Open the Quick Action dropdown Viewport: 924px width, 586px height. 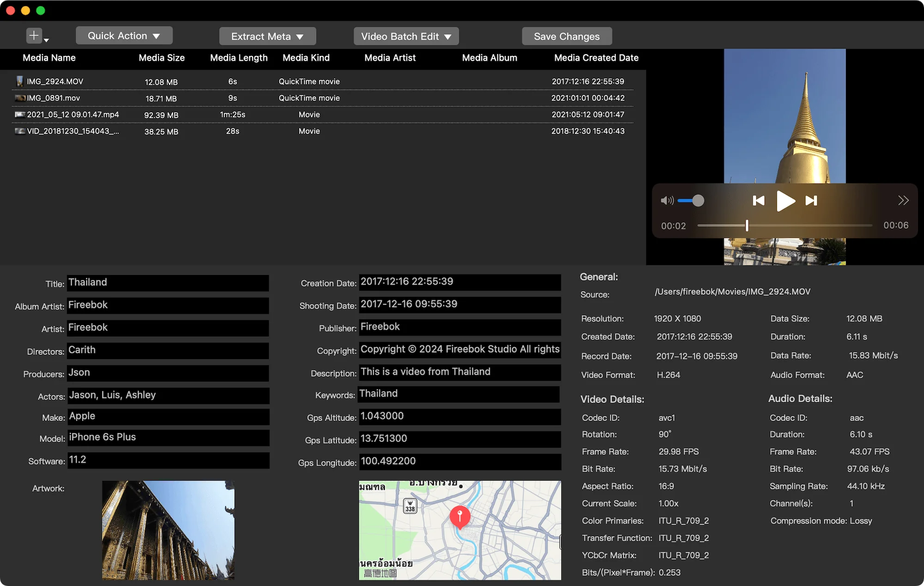click(x=124, y=36)
